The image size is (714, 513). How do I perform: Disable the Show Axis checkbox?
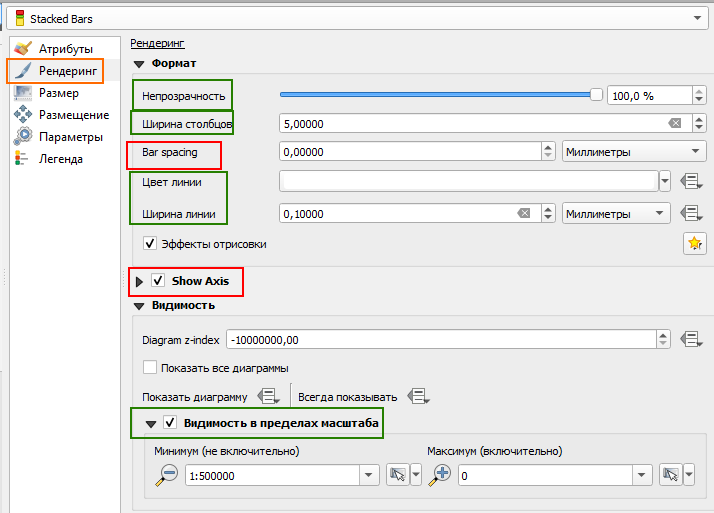point(158,281)
